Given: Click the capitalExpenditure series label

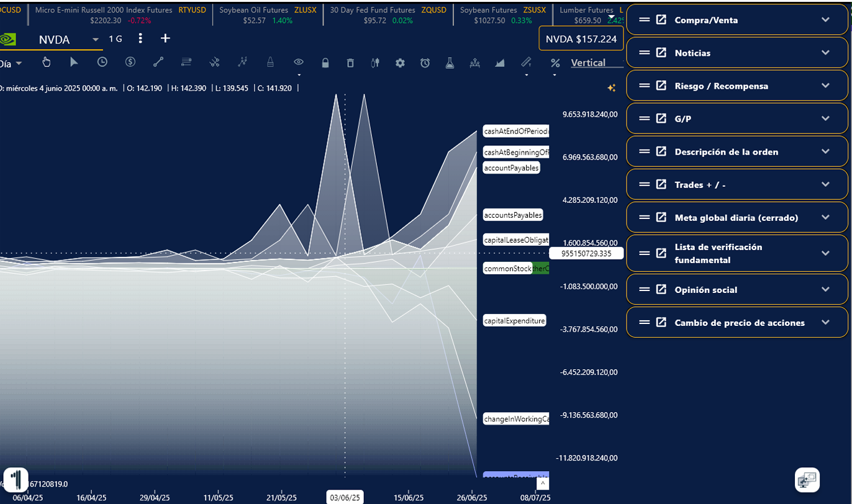Looking at the screenshot, I should tap(514, 321).
